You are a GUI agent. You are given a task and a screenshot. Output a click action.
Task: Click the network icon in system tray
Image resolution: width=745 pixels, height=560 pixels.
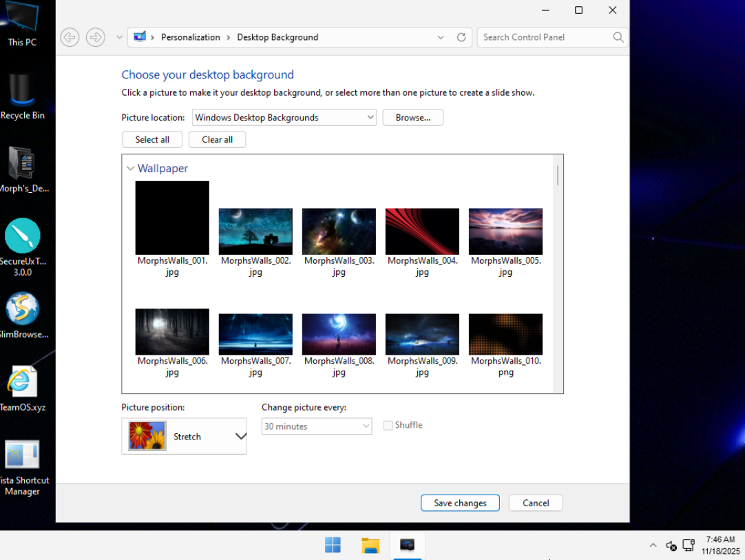click(688, 546)
